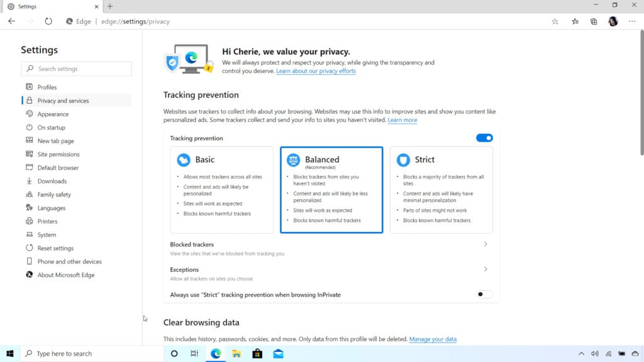Launch Microsoft Edge from the taskbar
Screen dimensions: 644x362
[x=216, y=353]
